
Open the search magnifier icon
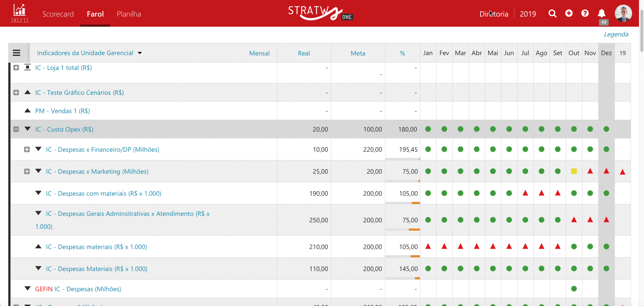[x=552, y=14]
